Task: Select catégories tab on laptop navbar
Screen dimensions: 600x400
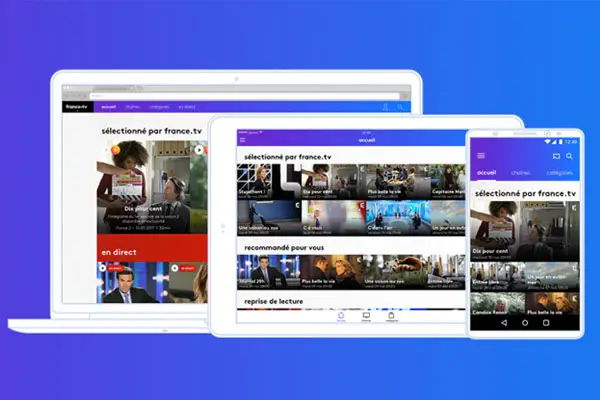Action: (159, 107)
